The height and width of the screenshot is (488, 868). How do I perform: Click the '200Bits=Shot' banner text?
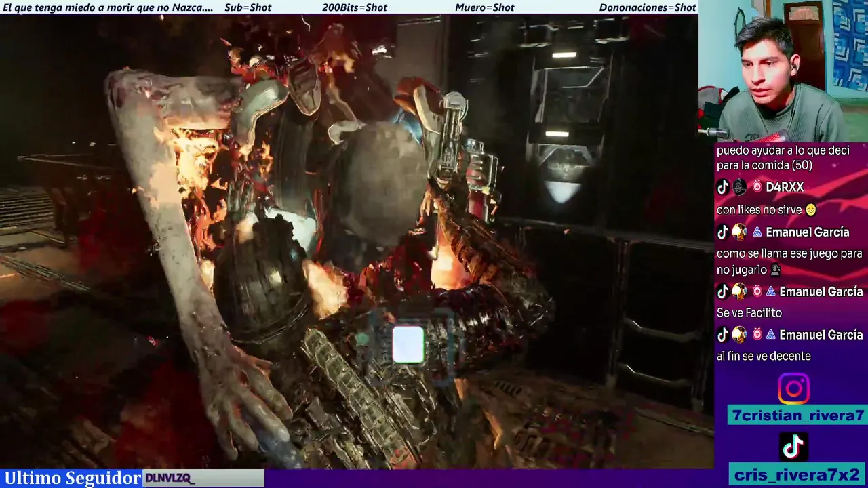355,7
